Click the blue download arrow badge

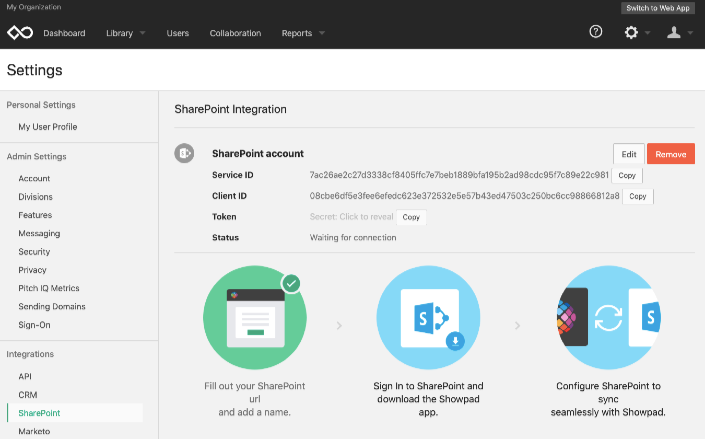(455, 341)
